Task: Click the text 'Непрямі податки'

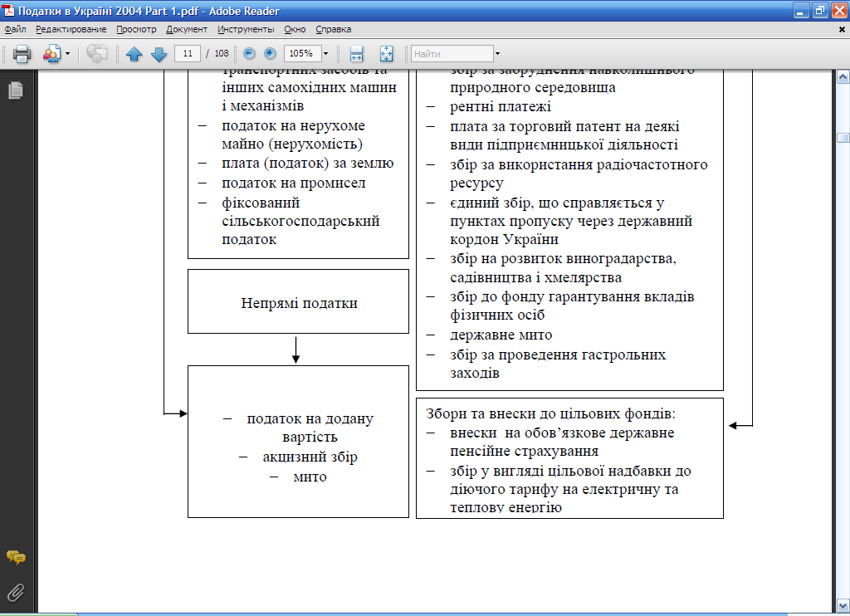Action: (299, 302)
